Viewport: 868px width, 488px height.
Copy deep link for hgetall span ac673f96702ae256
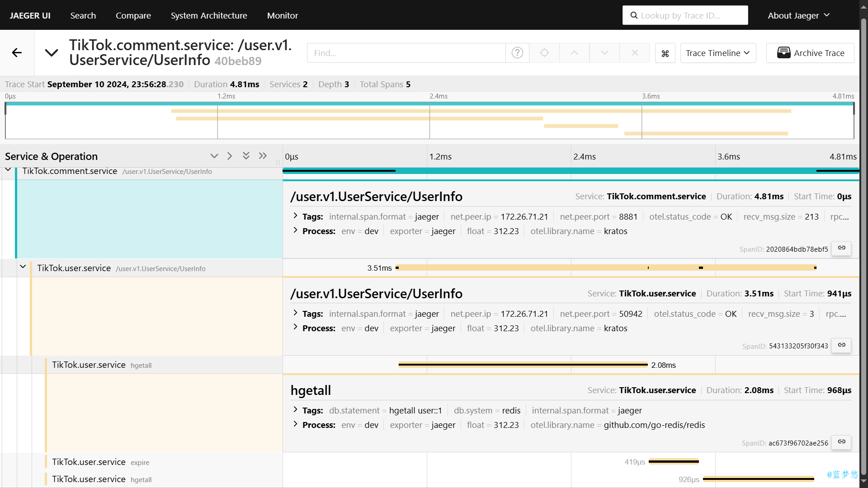[841, 442]
